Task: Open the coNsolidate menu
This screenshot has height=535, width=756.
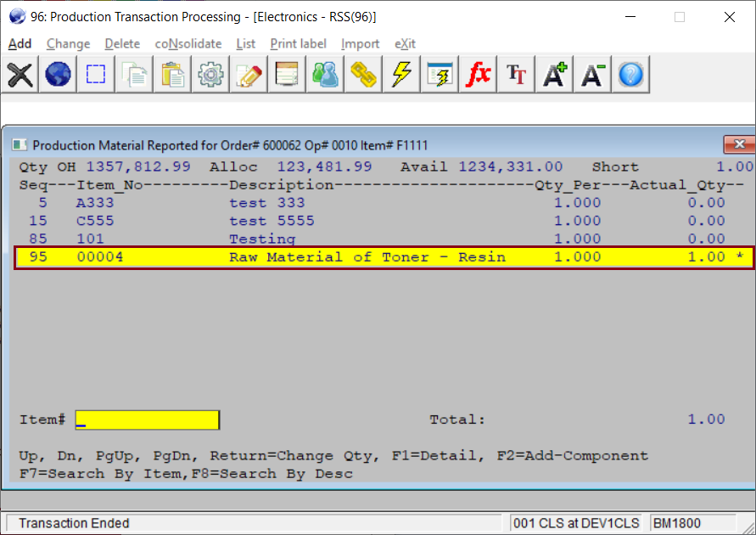Action: 188,43
